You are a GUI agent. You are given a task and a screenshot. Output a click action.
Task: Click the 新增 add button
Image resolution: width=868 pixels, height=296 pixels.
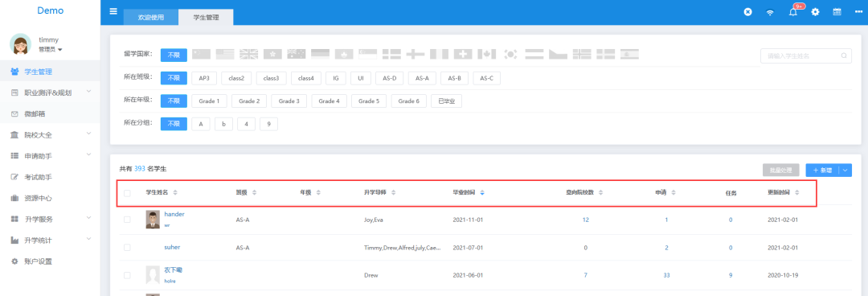click(823, 171)
